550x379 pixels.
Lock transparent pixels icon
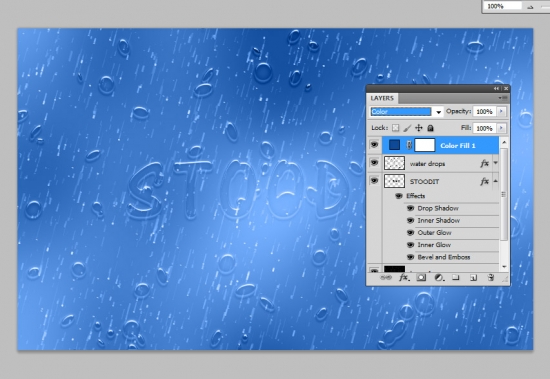395,128
